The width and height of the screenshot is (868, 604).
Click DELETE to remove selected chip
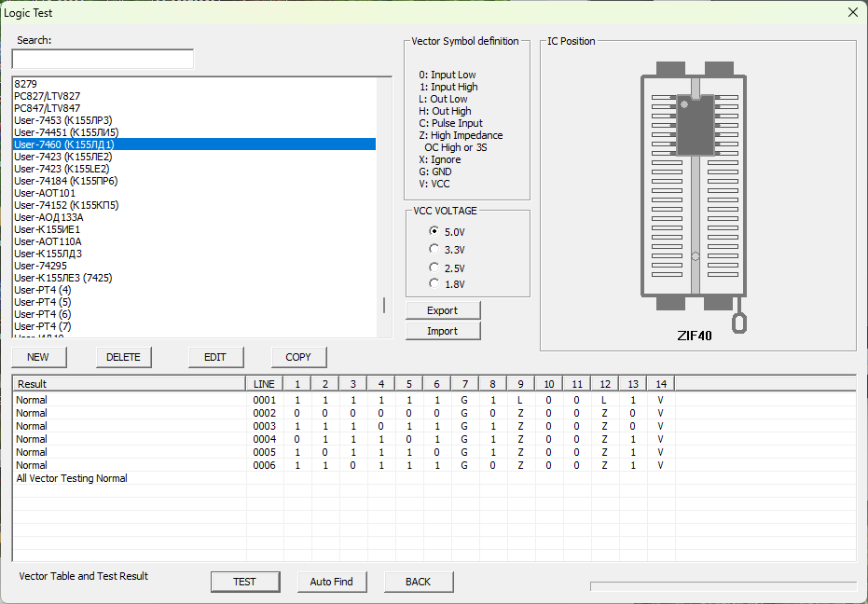pyautogui.click(x=123, y=357)
